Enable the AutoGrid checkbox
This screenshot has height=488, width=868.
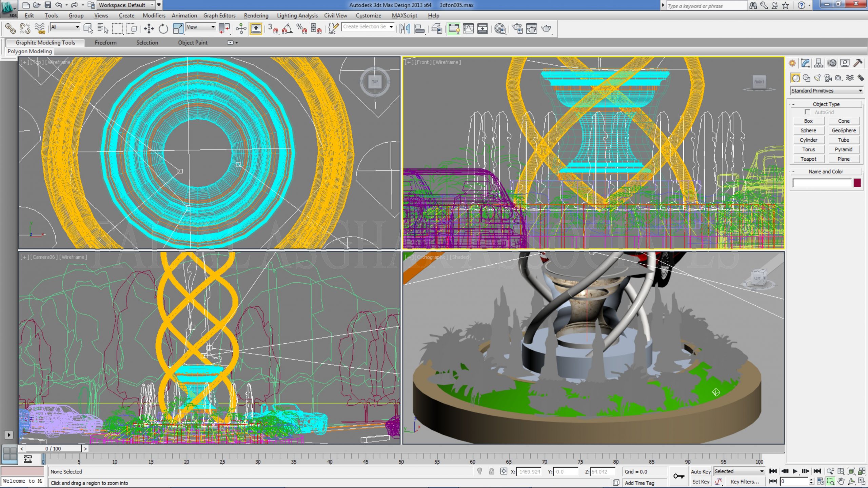coord(807,112)
